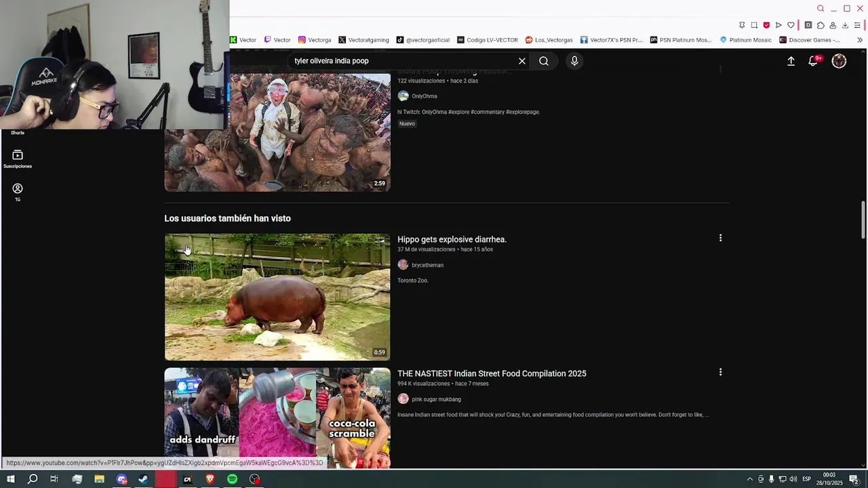Go to Suscripciones in the sidebar
This screenshot has width=868, height=488.
[x=18, y=159]
